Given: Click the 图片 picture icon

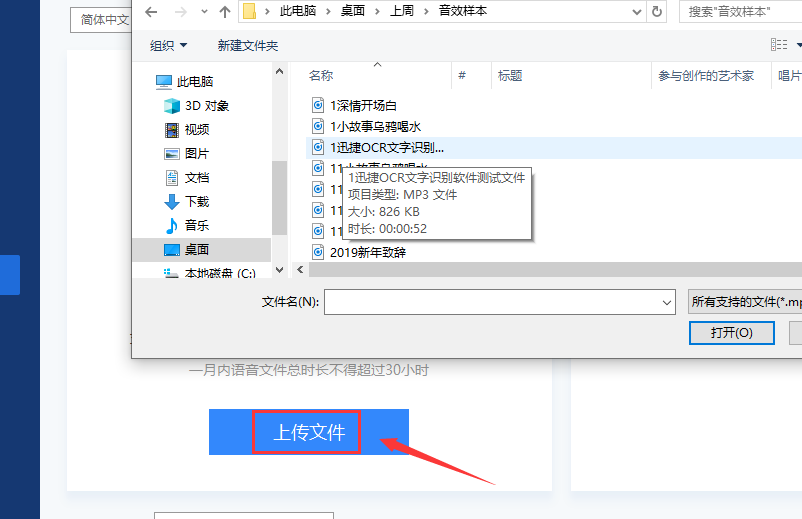Looking at the screenshot, I should 172,154.
